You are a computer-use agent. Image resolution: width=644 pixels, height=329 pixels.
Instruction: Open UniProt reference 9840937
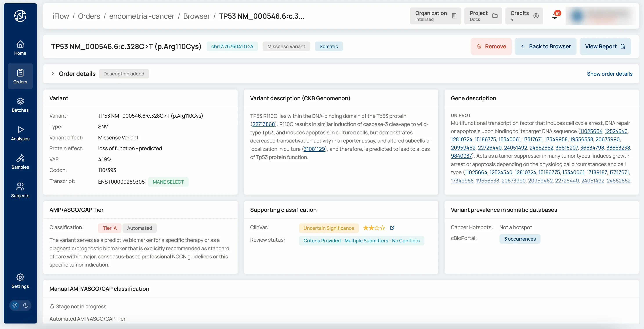461,156
